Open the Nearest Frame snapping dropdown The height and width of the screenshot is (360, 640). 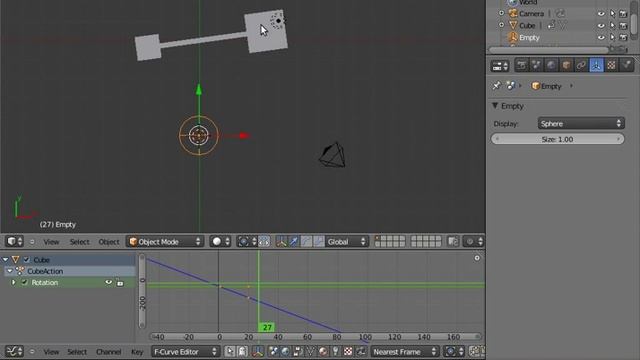404,351
